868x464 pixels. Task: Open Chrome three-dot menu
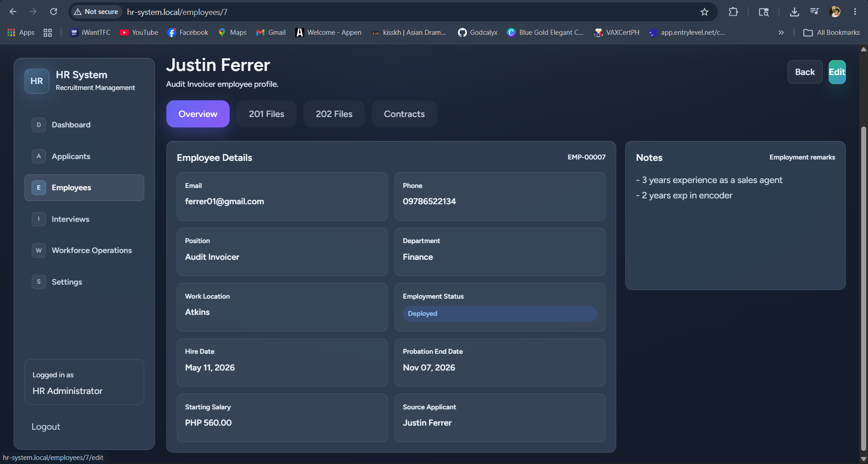[855, 12]
